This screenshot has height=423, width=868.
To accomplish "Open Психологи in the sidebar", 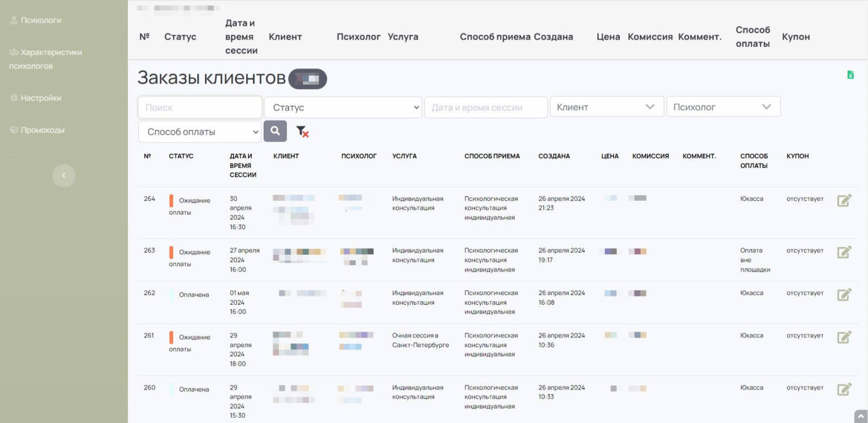I will click(41, 20).
